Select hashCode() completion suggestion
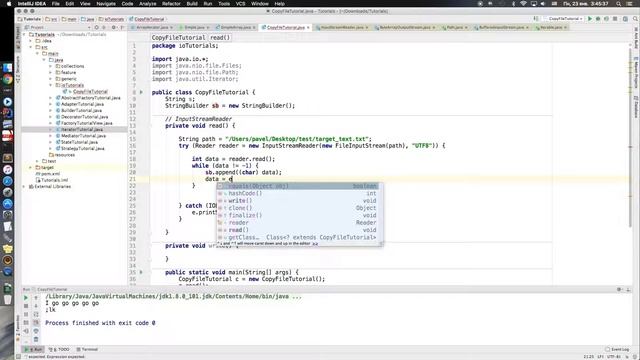 298,193
